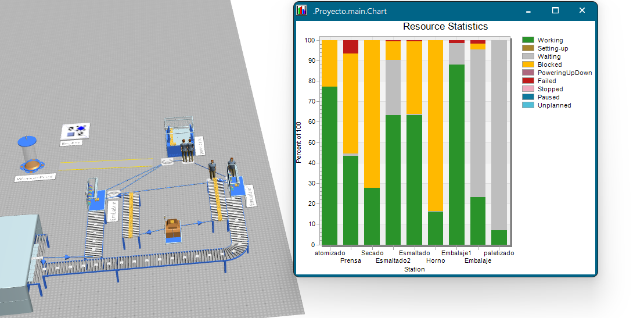The image size is (644, 318).
Task: Close the .Proyecto.main.Chart window
Action: 582,10
